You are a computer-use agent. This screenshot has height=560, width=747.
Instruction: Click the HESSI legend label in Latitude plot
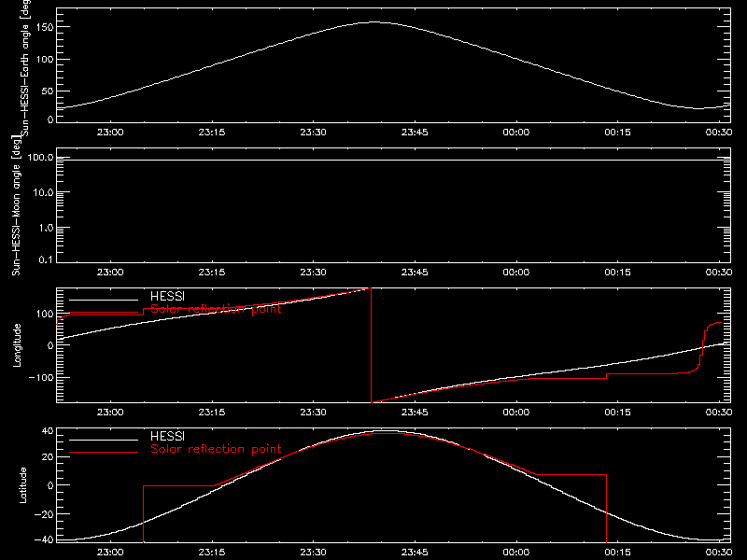167,436
